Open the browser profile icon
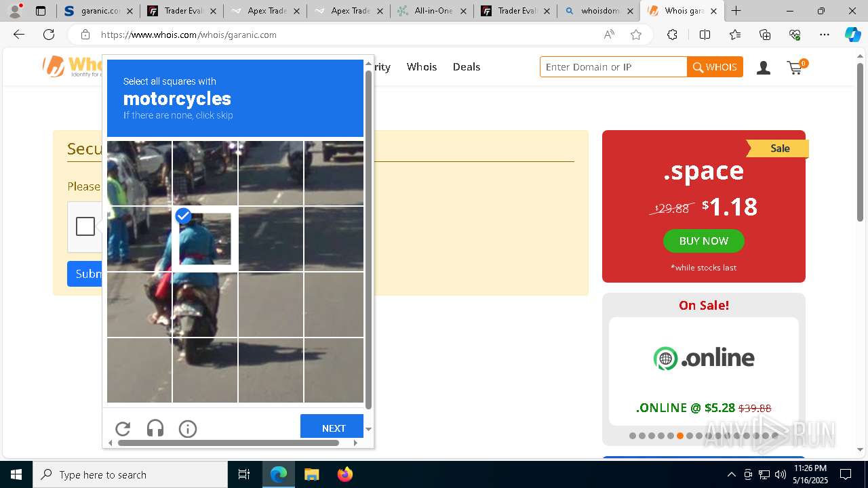The width and height of the screenshot is (868, 488). point(15,11)
